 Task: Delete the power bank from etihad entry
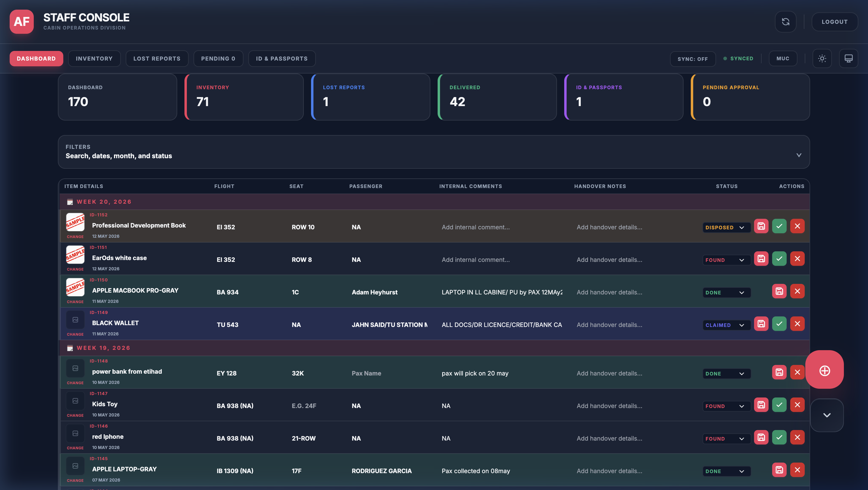tap(797, 372)
